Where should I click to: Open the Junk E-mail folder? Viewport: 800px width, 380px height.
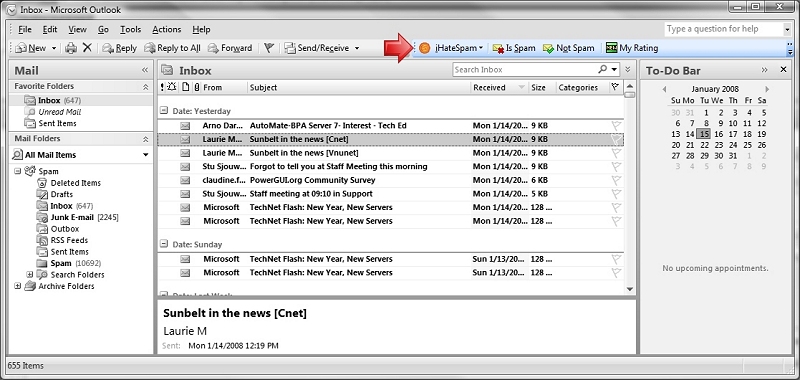pyautogui.click(x=78, y=217)
